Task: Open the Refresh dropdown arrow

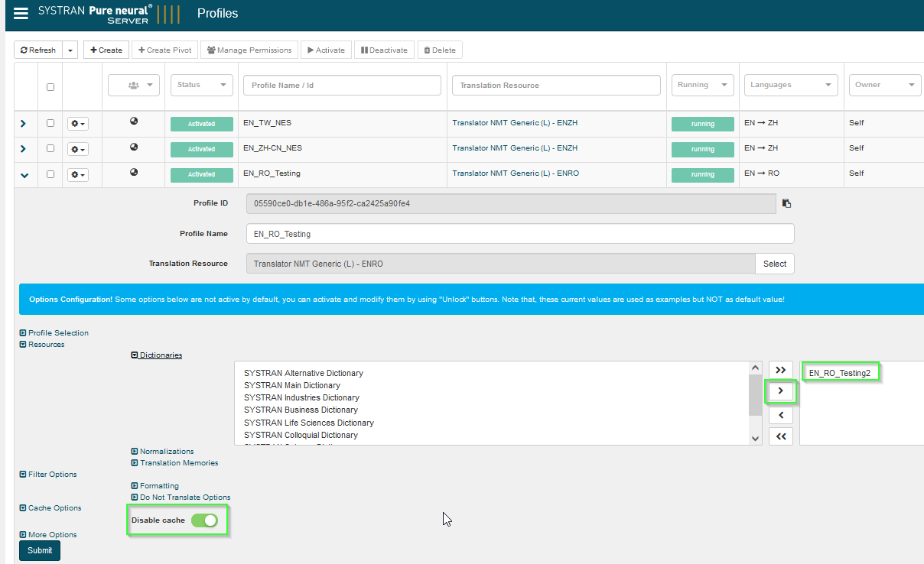Action: point(70,50)
